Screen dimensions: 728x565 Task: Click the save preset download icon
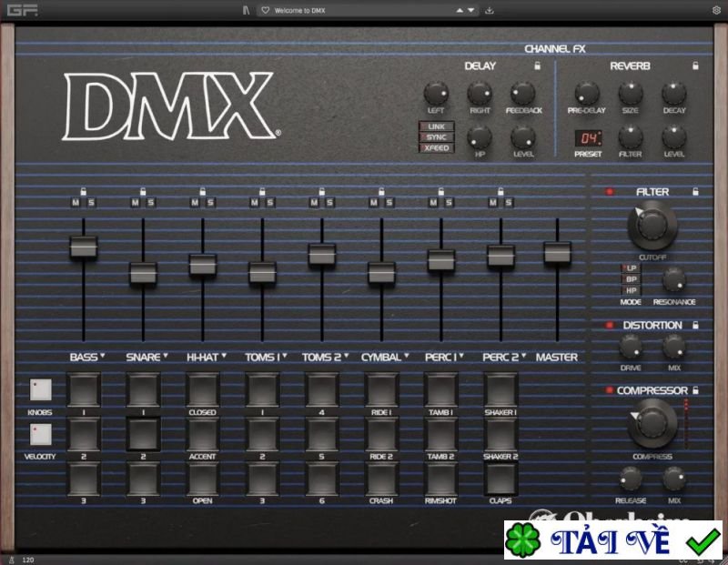pos(490,10)
